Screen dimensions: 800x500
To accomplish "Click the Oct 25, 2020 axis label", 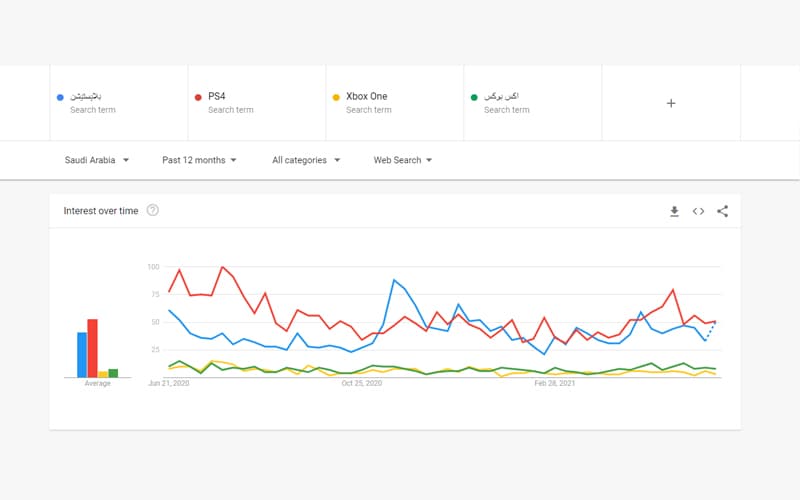I will pyautogui.click(x=362, y=383).
